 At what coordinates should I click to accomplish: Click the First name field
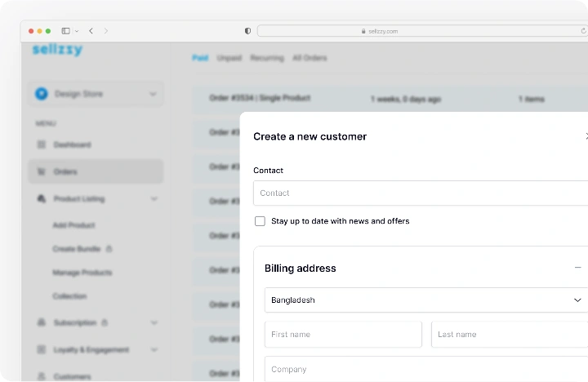[x=343, y=335]
